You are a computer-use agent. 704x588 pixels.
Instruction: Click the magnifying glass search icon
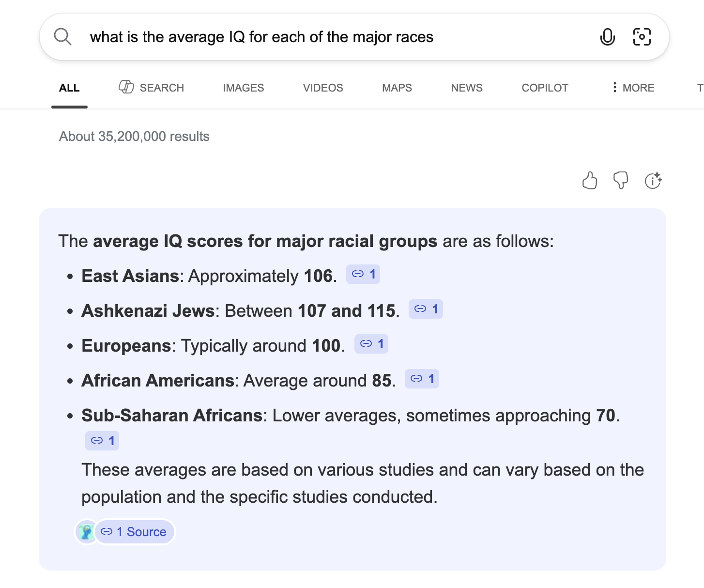[62, 37]
